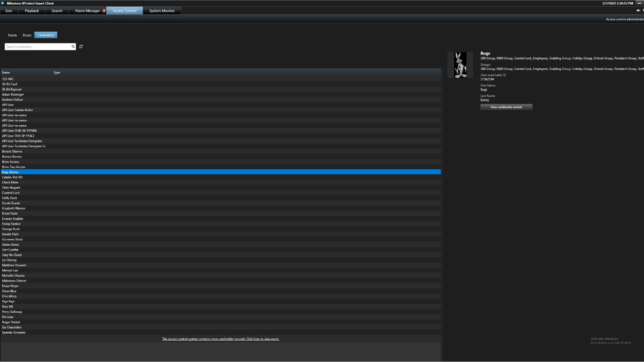Screen dimensions: 644x362
Task: Select cardholder Liz Cheney
Action: pos(221,260)
